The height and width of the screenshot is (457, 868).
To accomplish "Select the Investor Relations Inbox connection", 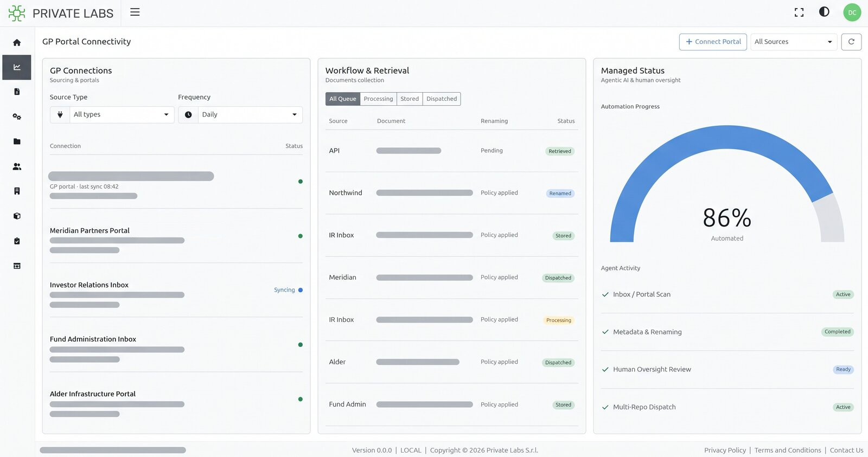I will (176, 290).
